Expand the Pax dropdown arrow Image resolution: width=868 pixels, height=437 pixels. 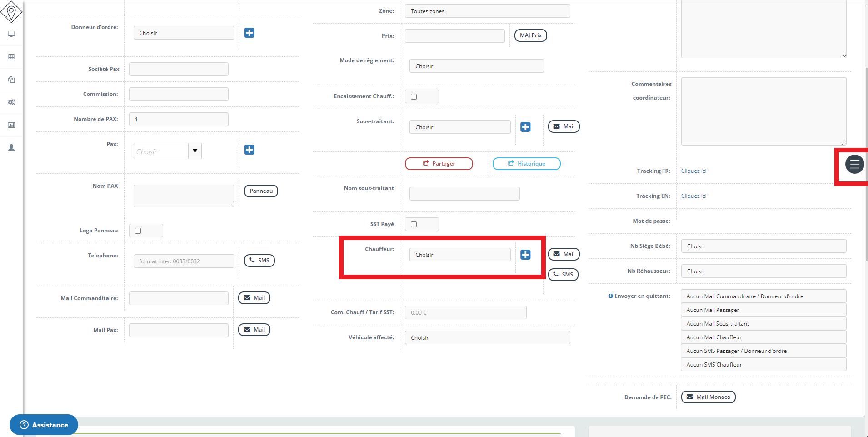[x=195, y=151]
